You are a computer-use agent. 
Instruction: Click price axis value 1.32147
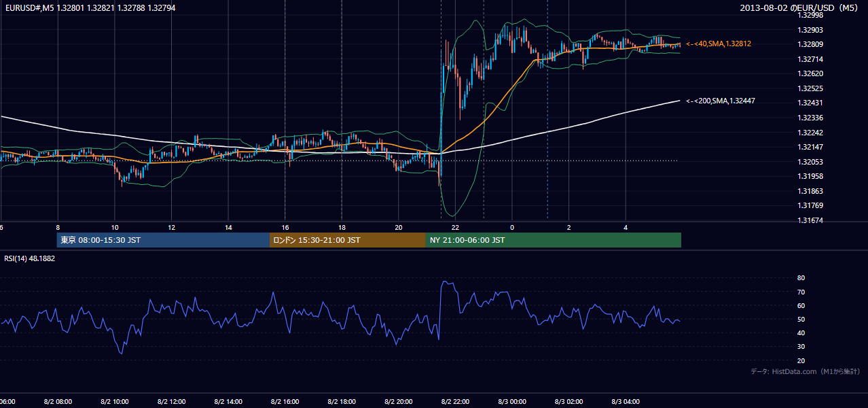tap(810, 147)
